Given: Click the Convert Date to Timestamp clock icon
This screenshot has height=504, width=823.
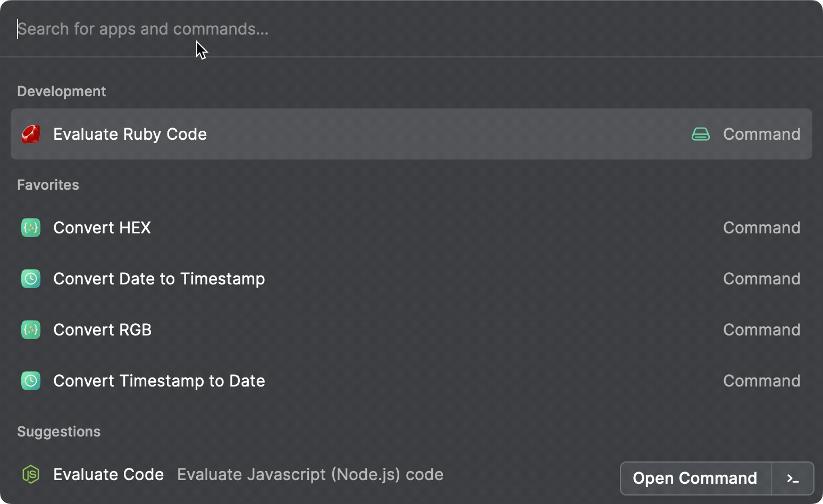Looking at the screenshot, I should click(x=31, y=279).
